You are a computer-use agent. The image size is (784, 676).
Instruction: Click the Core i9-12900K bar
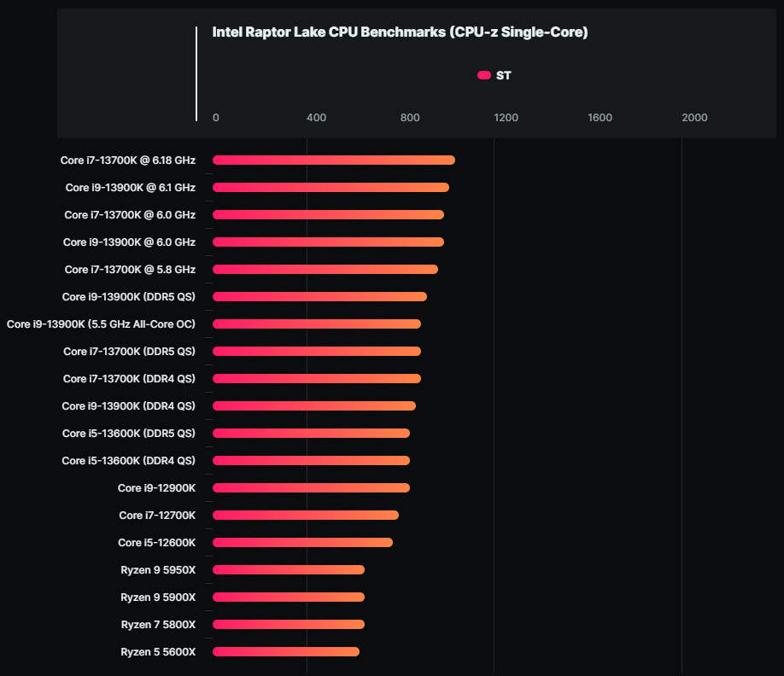[x=311, y=488]
